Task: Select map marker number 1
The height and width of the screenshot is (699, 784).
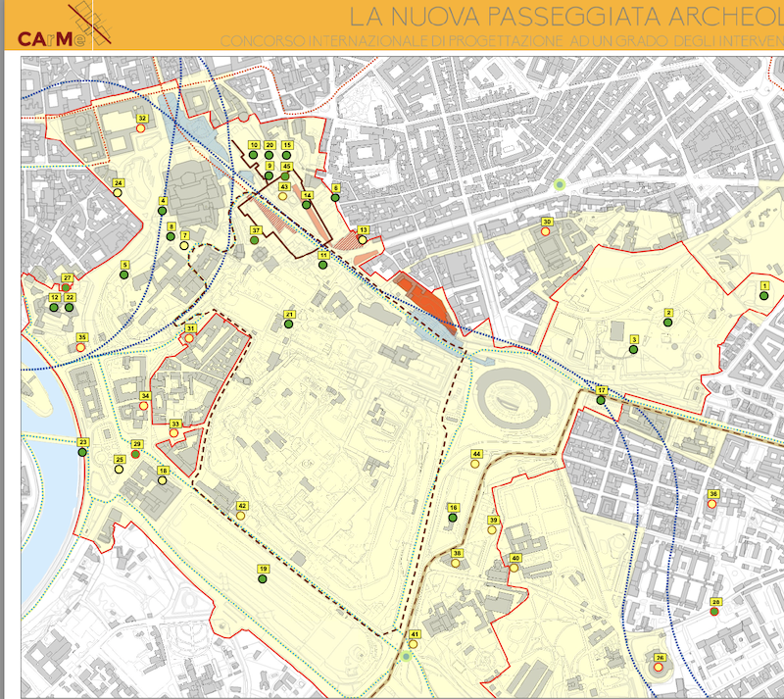Action: pos(764,296)
